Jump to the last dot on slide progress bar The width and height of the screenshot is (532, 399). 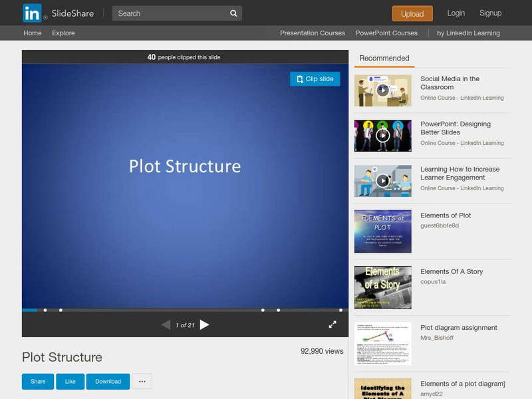(x=340, y=310)
